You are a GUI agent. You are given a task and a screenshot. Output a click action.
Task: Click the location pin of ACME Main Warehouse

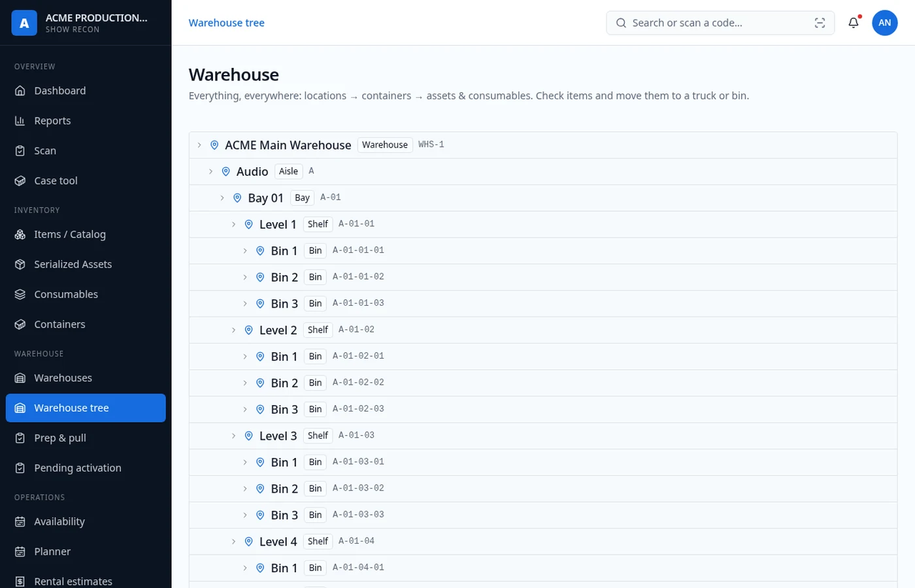click(214, 145)
